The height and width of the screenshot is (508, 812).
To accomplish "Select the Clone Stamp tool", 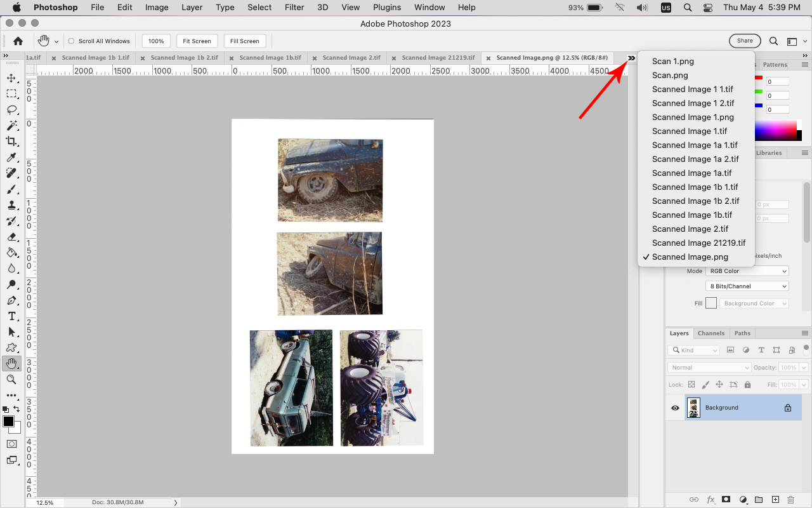I will click(11, 205).
